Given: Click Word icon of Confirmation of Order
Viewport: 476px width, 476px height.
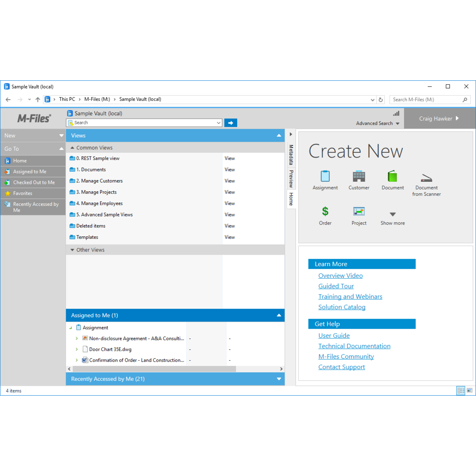Looking at the screenshot, I should 85,360.
